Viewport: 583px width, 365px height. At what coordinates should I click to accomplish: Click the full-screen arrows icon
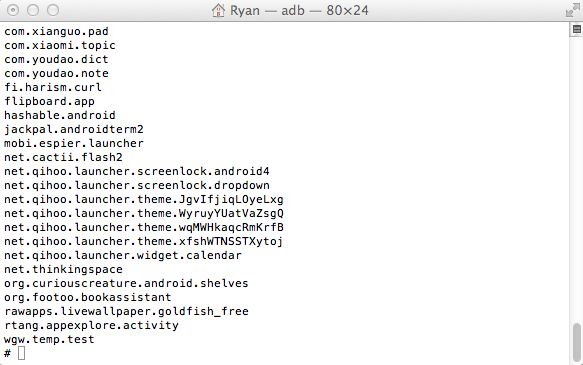pos(572,10)
